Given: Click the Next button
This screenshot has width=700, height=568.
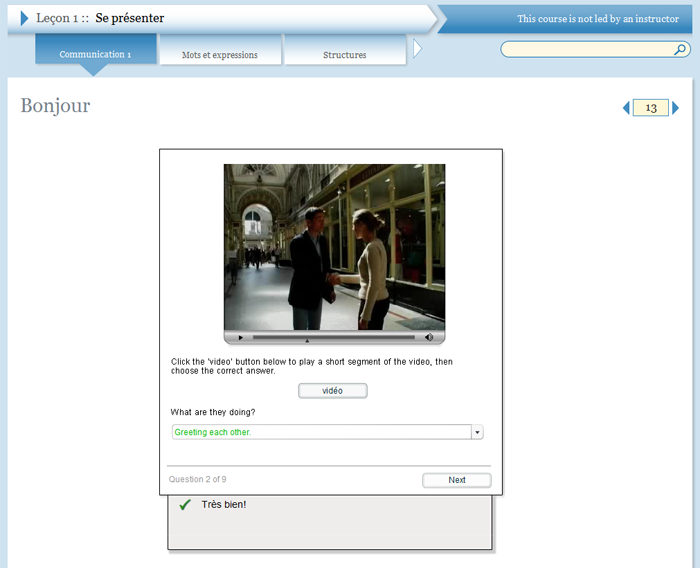Looking at the screenshot, I should point(457,480).
